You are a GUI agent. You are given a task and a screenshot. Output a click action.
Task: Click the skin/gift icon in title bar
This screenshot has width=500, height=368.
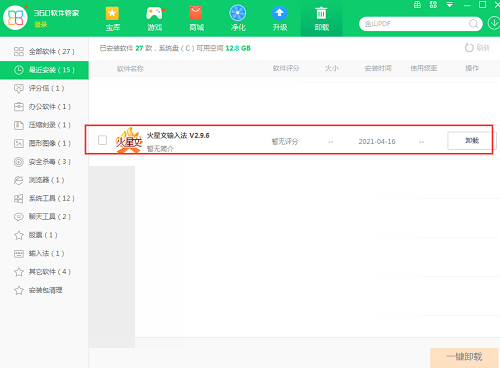pyautogui.click(x=417, y=5)
